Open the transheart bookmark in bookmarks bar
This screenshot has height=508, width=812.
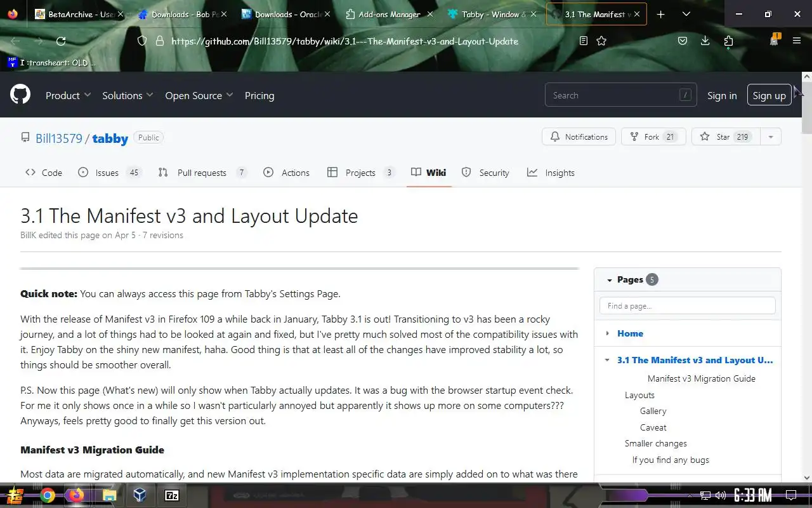(x=52, y=62)
